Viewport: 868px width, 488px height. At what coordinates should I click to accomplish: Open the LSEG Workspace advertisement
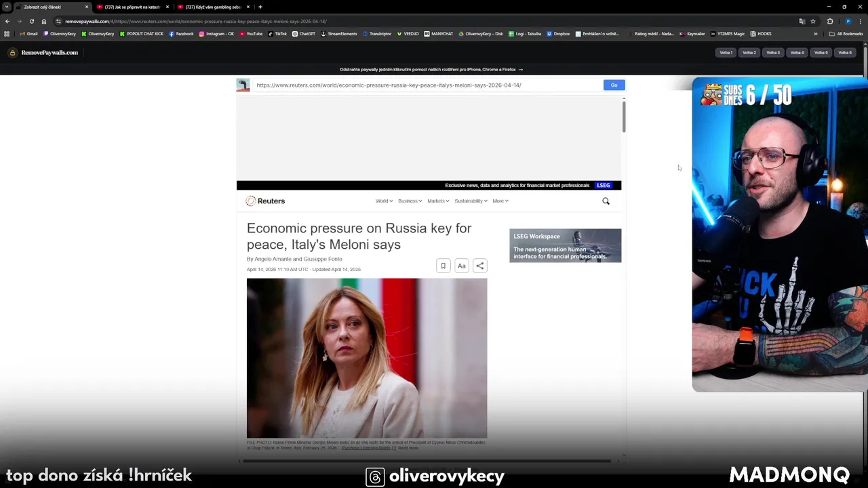[x=565, y=245]
